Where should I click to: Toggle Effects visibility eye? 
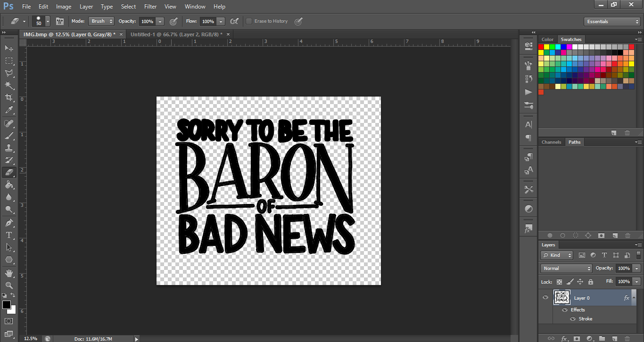point(565,309)
